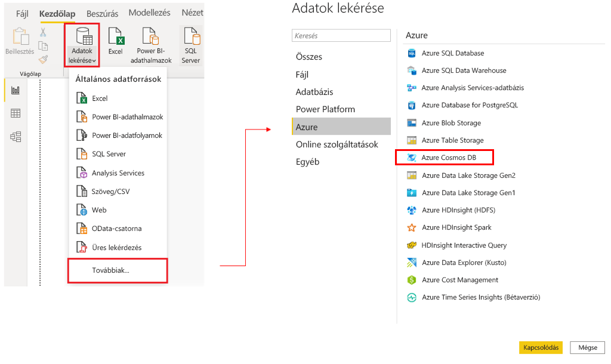This screenshot has width=611, height=364.
Task: Open the Modellezés ribbon tab
Action: pos(150,13)
